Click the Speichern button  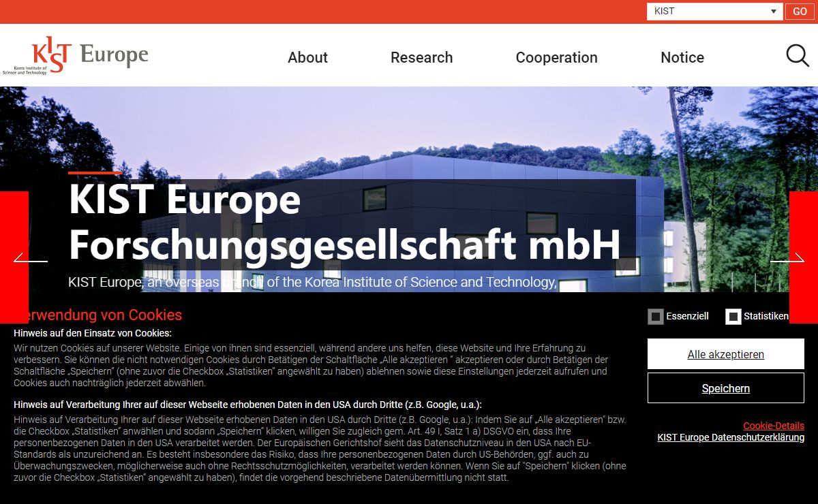726,388
